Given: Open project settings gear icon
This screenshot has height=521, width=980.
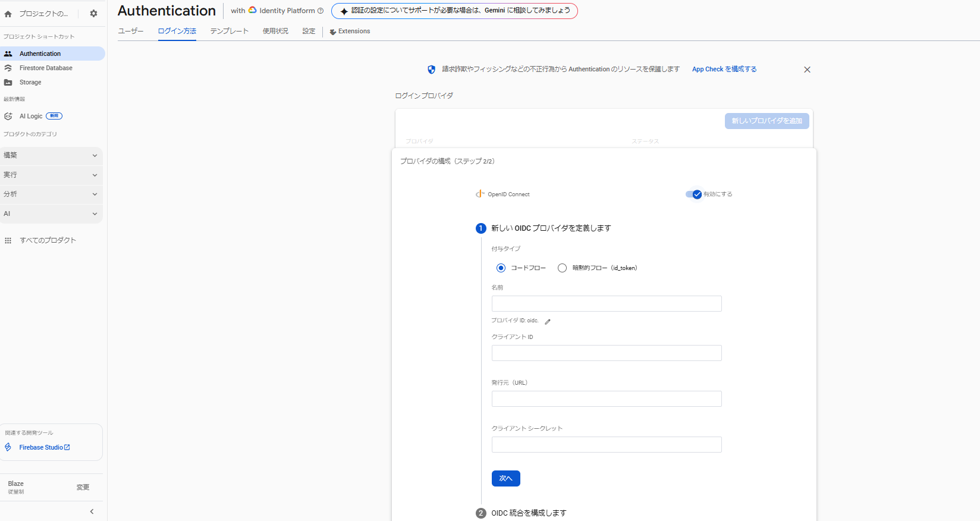Looking at the screenshot, I should 93,14.
